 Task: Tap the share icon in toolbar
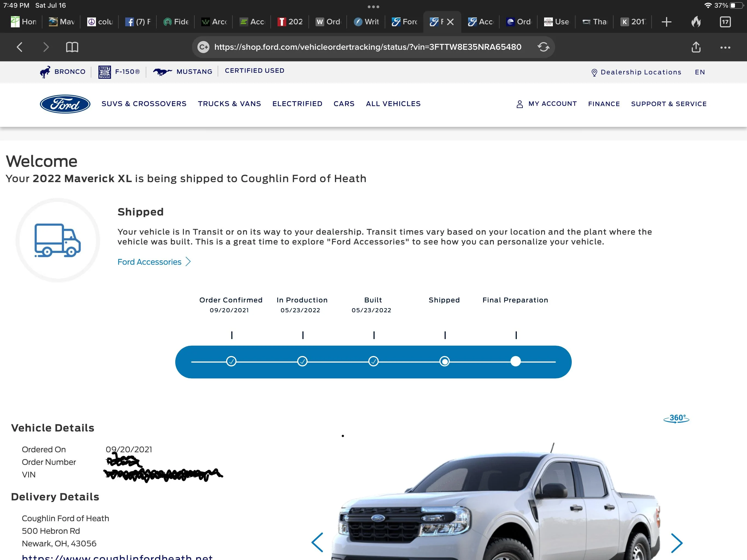pos(696,47)
